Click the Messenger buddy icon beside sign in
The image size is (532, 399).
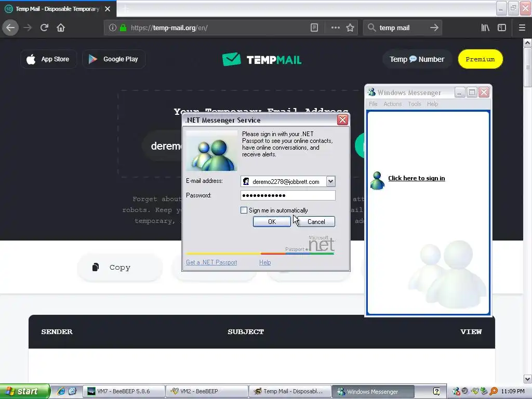click(377, 180)
